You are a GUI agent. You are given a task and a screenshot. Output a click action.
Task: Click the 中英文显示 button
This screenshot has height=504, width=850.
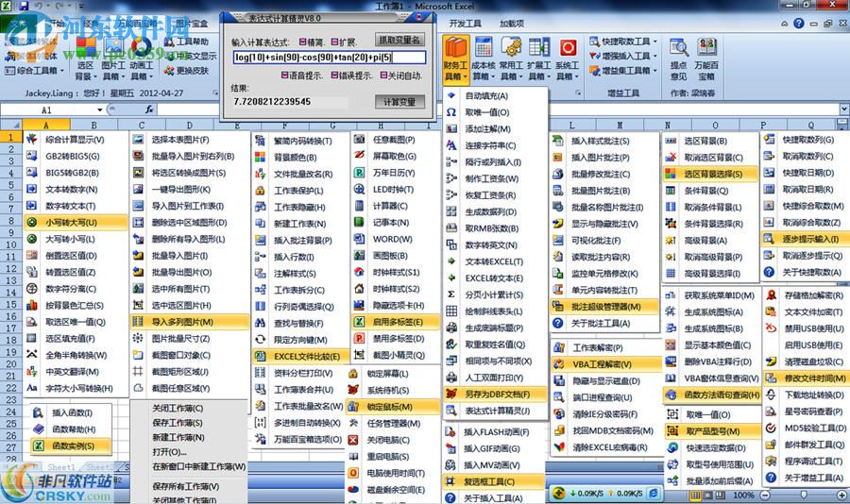coord(191,56)
